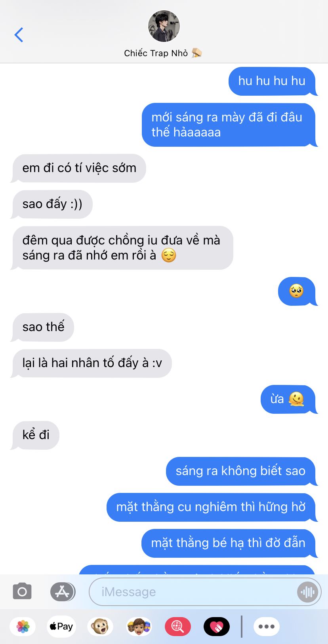The image size is (328, 644).
Task: Toggle the App Store apps drawer button
Action: click(x=63, y=592)
